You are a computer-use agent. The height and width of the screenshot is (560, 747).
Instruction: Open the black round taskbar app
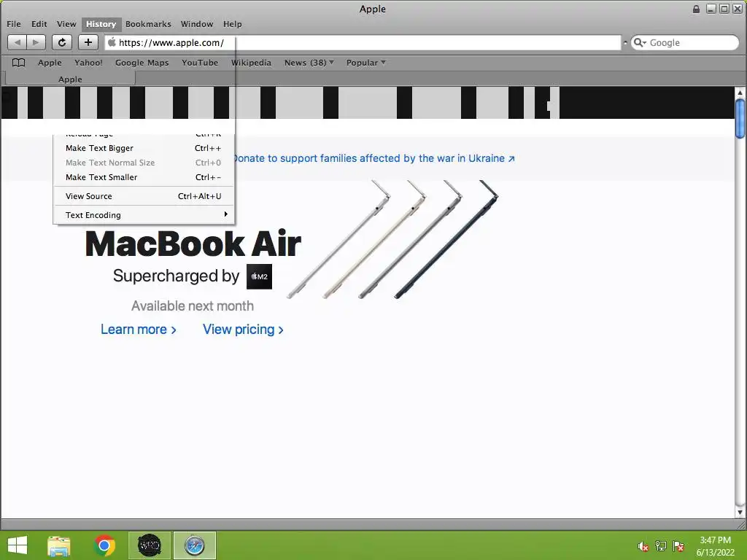[149, 545]
